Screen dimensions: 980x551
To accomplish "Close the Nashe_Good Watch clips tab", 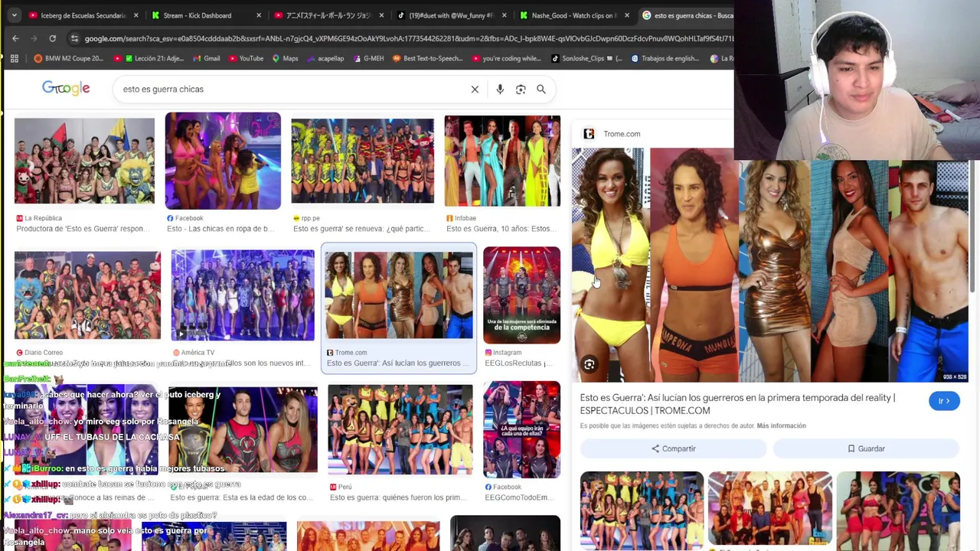I will 626,15.
